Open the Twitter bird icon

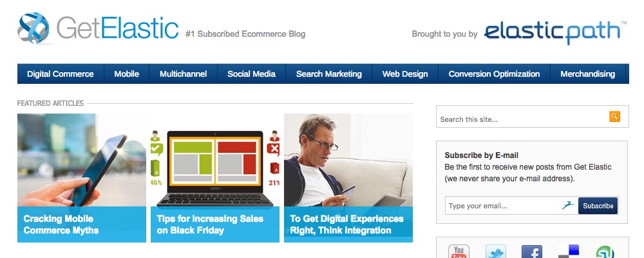point(495,252)
